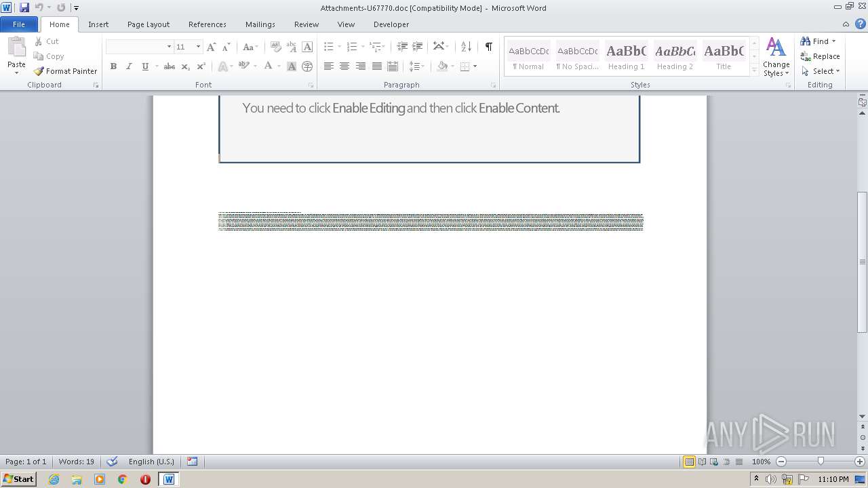868x488 pixels.
Task: Toggle Underline formatting
Action: tap(144, 66)
